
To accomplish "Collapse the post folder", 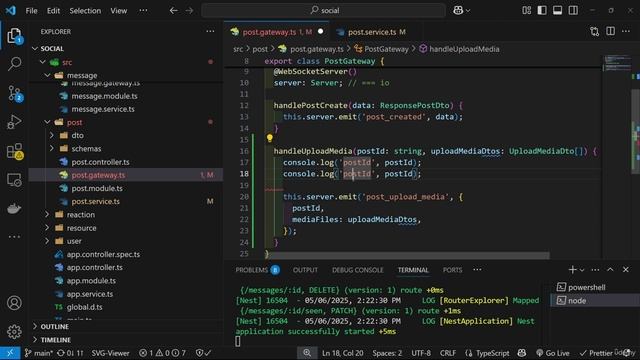I will 47,122.
